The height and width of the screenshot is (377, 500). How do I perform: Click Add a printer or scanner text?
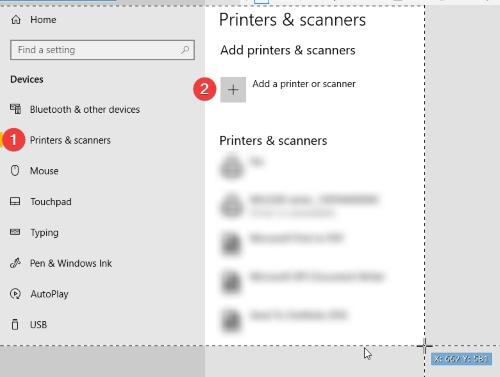click(x=304, y=84)
